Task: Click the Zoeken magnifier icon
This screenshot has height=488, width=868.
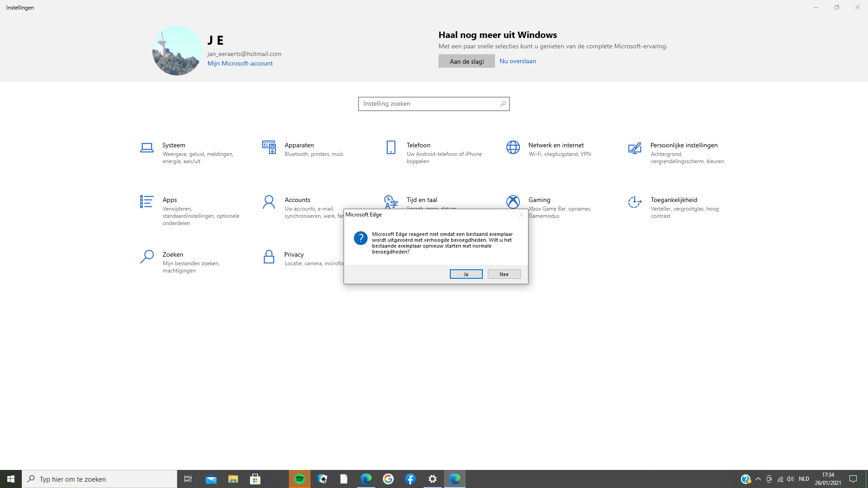Action: [x=146, y=257]
